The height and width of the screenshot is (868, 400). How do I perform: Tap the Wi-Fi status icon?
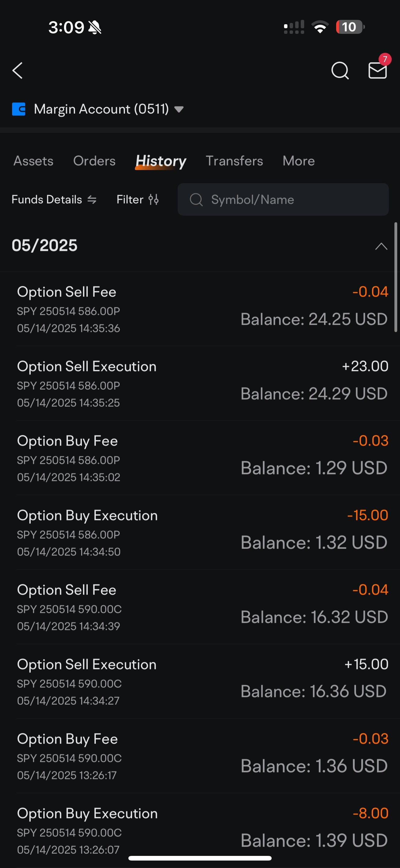click(320, 27)
